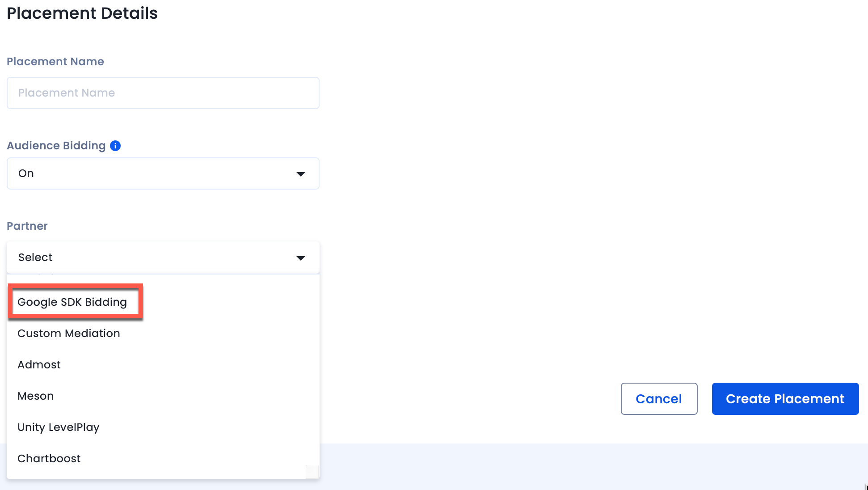Click the "Select" placeholder in Partner field

click(35, 258)
